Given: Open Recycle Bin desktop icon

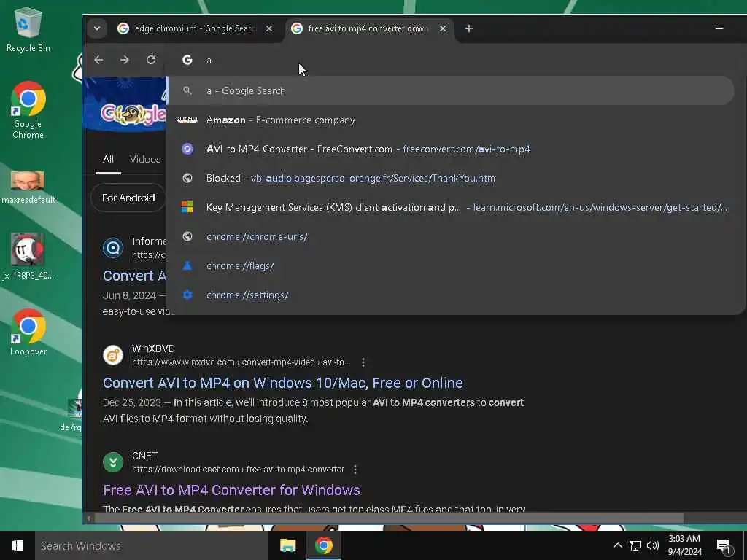Looking at the screenshot, I should [x=28, y=31].
